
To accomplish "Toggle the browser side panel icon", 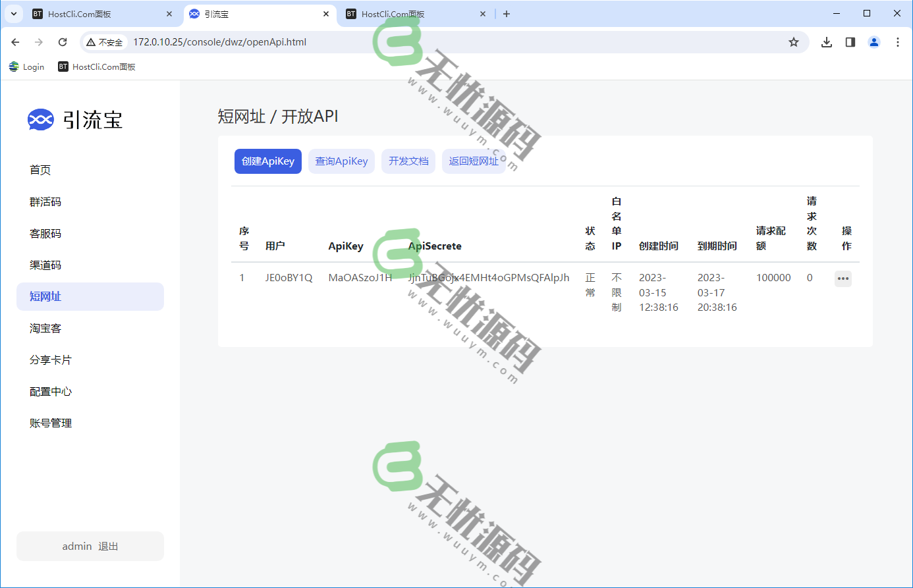I will [850, 41].
